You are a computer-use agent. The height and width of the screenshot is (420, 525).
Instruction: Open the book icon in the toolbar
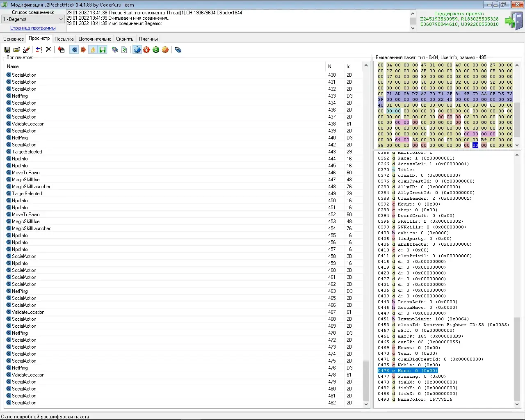(x=115, y=50)
